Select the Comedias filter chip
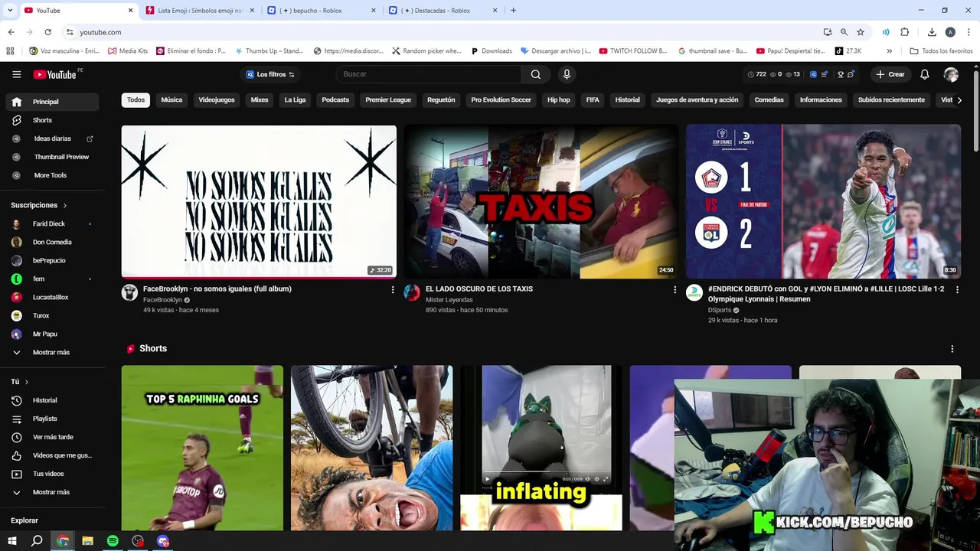Image resolution: width=980 pixels, height=551 pixels. (769, 99)
